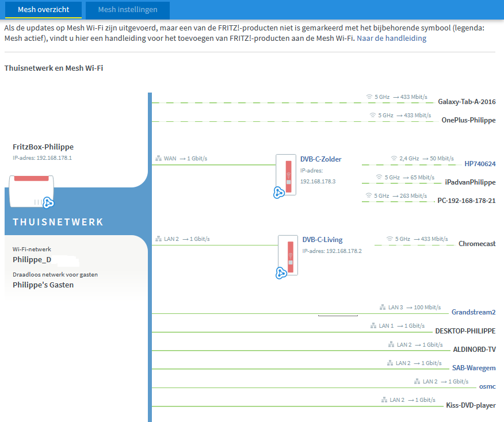Click the FritzBox-Philippe router icon
Viewport: 504px width, 422px height.
(x=32, y=191)
